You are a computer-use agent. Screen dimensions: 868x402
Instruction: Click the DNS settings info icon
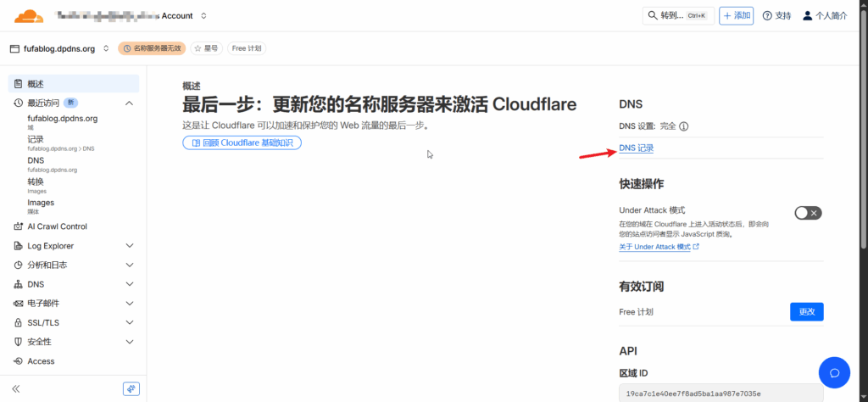(x=683, y=126)
